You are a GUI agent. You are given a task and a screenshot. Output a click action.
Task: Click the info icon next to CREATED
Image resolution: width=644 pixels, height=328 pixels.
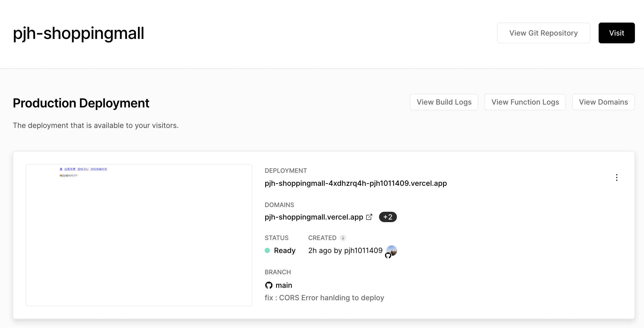point(343,238)
